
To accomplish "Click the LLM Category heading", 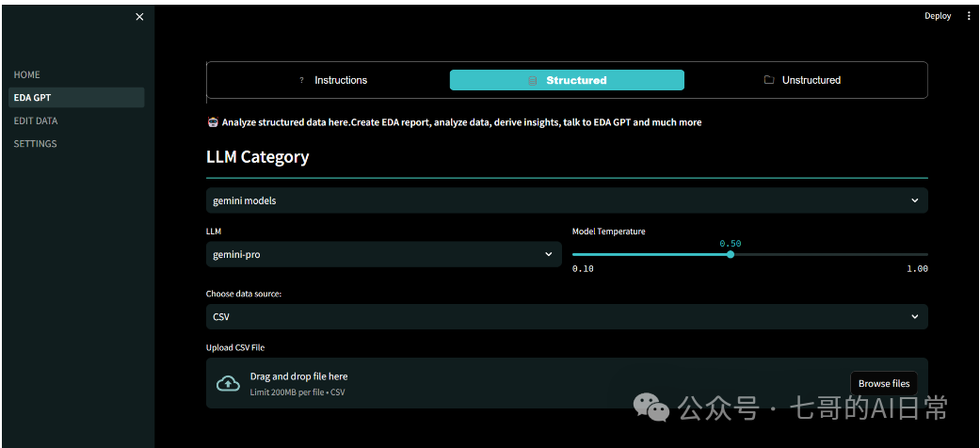I will click(258, 156).
